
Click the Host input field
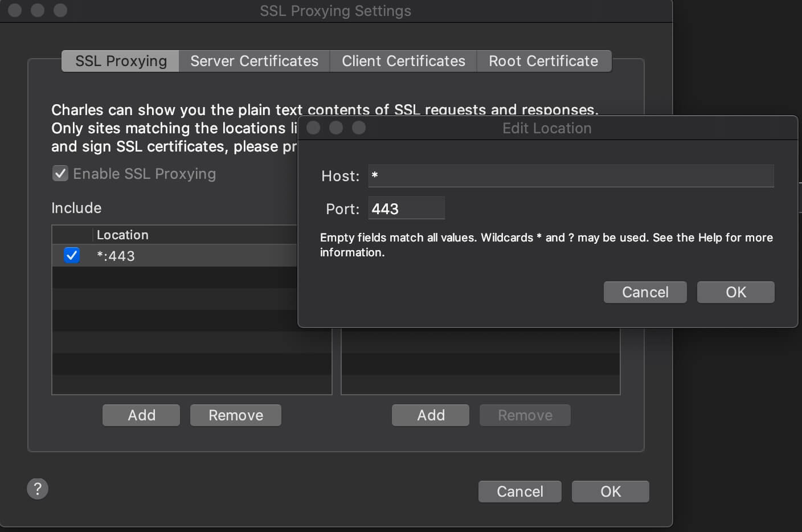(571, 176)
